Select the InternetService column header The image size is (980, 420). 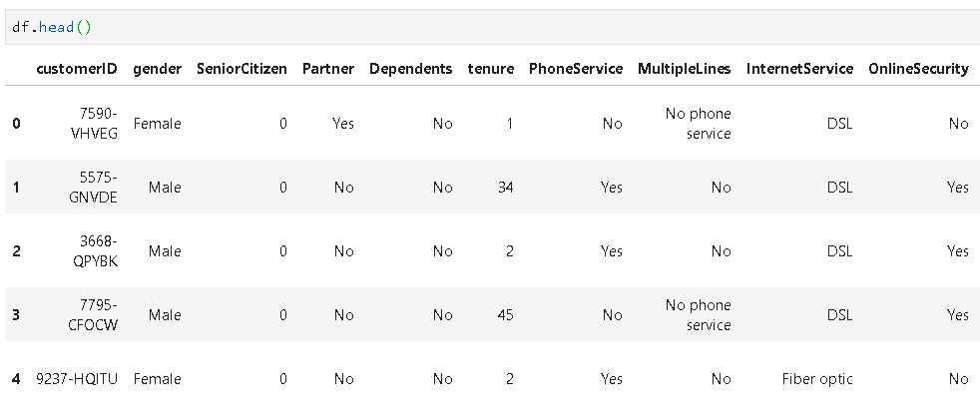click(x=799, y=69)
